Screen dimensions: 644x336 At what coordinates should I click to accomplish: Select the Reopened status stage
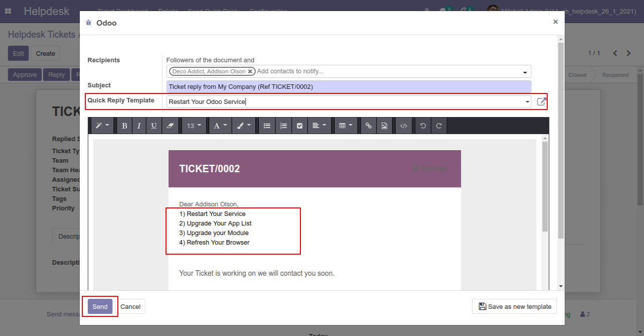615,75
